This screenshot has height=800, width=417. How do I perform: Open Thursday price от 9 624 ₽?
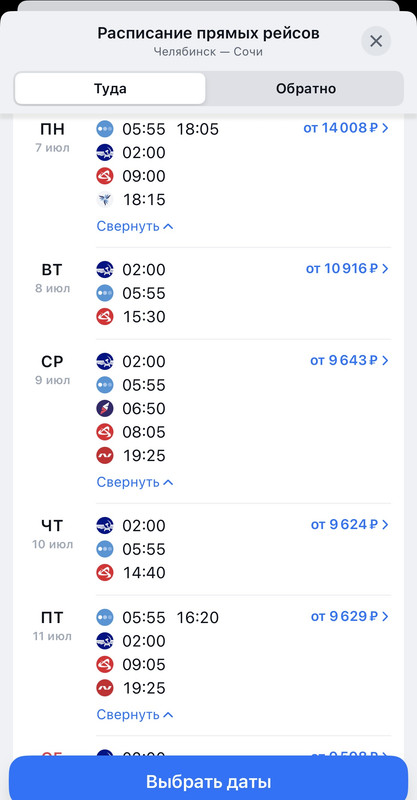coord(350,524)
